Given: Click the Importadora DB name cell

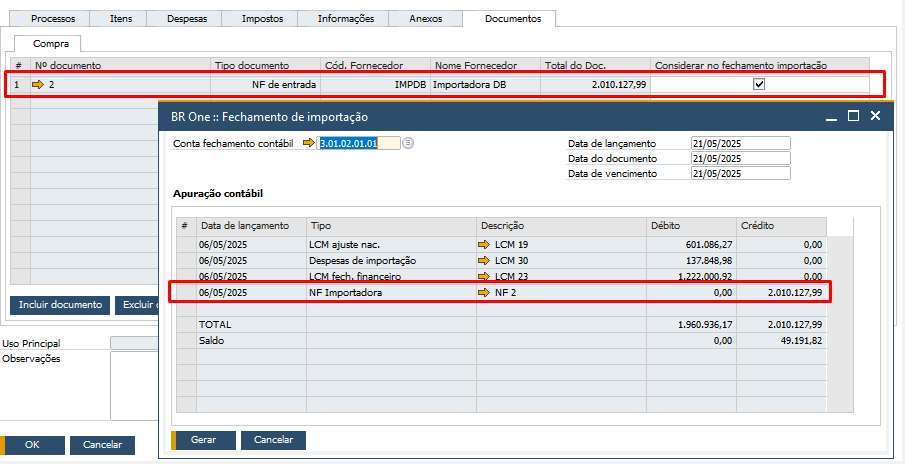Looking at the screenshot, I should 485,85.
